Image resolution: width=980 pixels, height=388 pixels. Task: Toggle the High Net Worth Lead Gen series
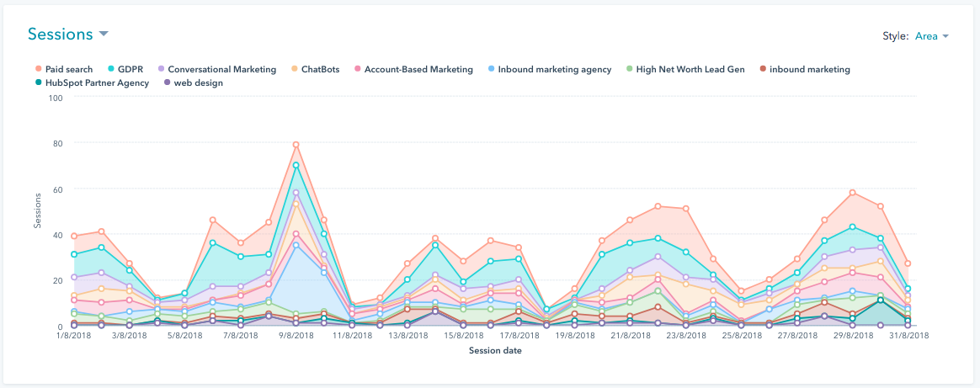pyautogui.click(x=684, y=69)
